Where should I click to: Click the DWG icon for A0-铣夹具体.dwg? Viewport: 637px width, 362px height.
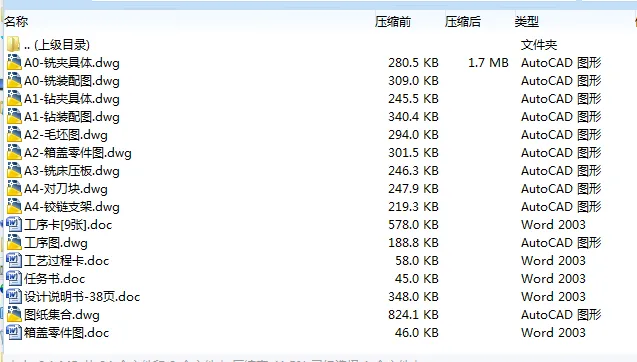pyautogui.click(x=14, y=62)
